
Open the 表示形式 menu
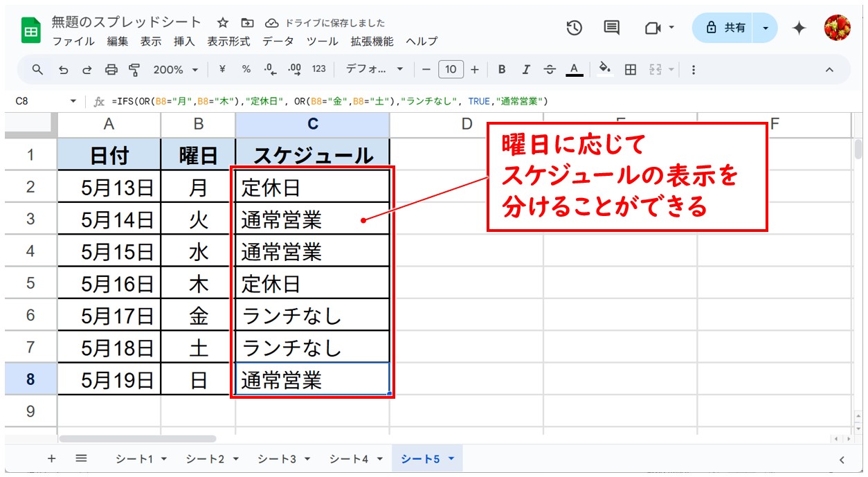pos(228,42)
